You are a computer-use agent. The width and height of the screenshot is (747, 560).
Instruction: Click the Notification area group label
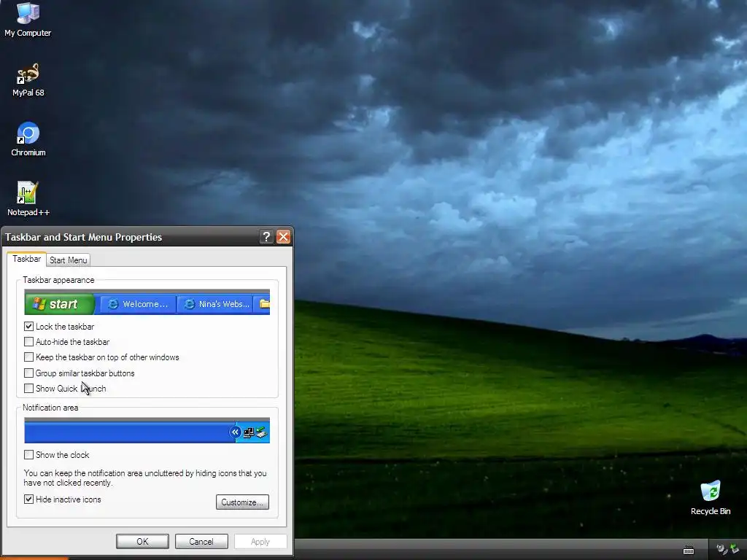[x=50, y=408]
